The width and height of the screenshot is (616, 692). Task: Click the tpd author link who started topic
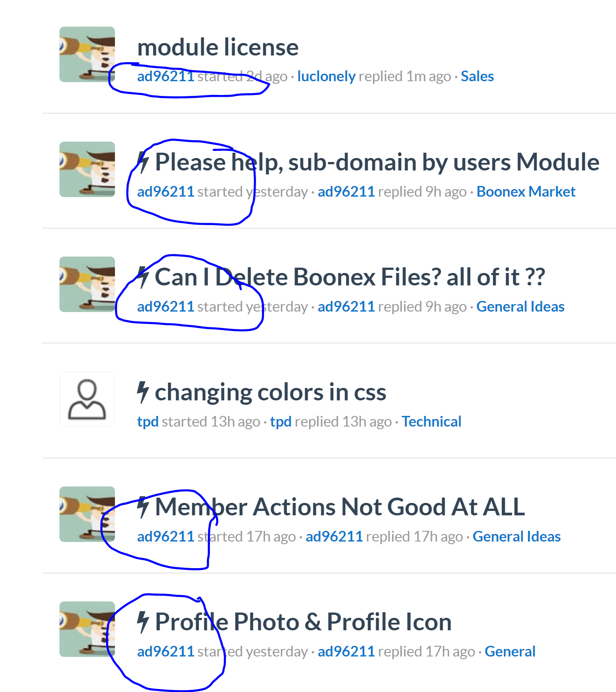[x=148, y=422]
